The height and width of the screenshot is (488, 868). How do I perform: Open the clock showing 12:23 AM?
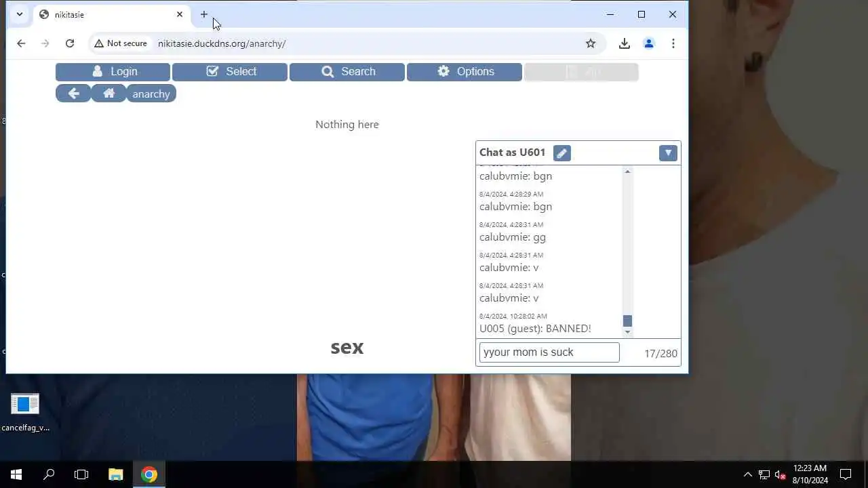pos(810,474)
